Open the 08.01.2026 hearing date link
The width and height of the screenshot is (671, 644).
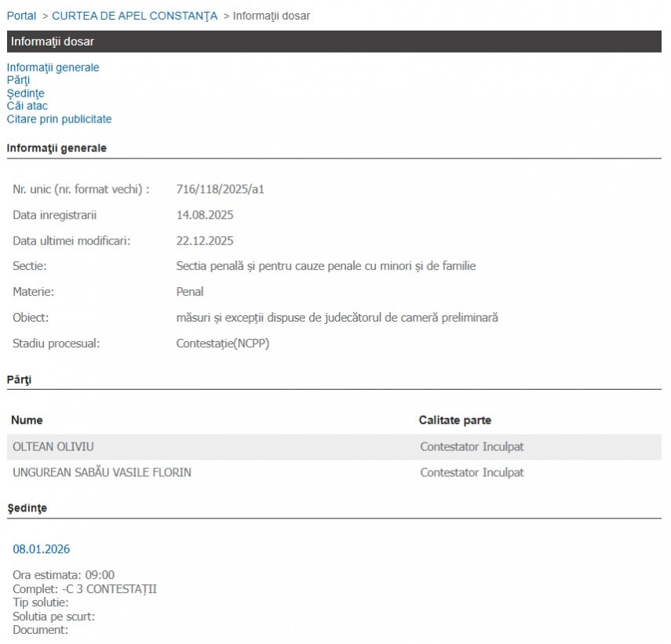(x=41, y=549)
